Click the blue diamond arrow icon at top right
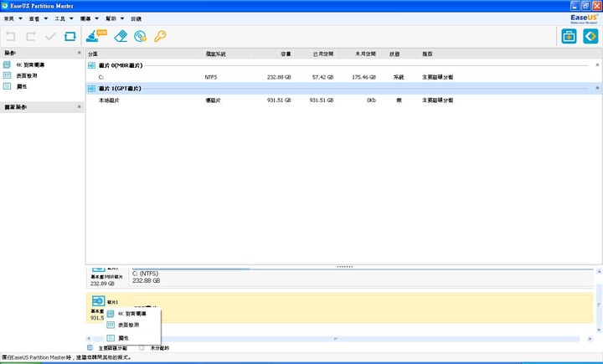The width and height of the screenshot is (603, 364). click(590, 37)
